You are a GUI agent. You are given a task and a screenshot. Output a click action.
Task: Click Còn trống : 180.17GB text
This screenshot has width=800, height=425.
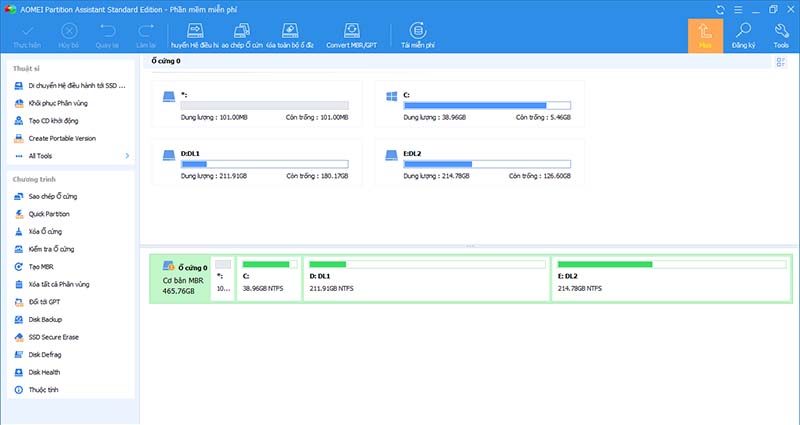click(x=317, y=176)
